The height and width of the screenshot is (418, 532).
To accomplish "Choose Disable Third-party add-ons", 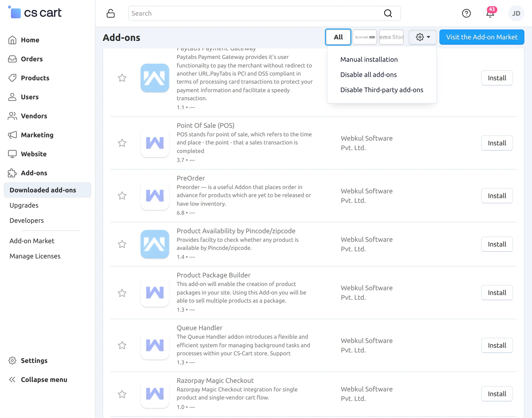I will tap(382, 90).
